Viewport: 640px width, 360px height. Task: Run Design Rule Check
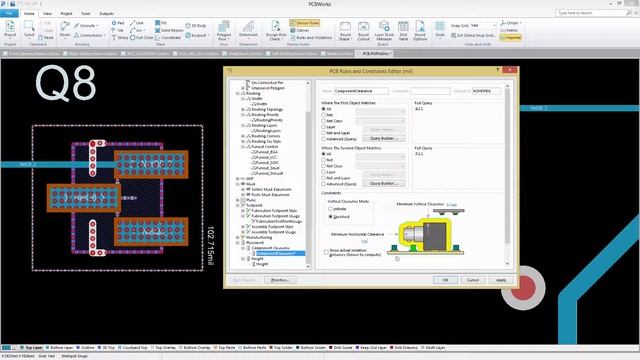pyautogui.click(x=276, y=30)
